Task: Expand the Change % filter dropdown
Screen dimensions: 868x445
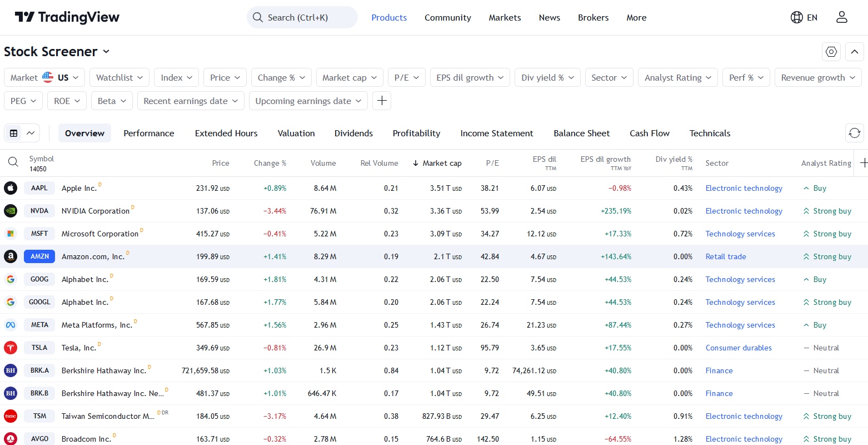Action: click(x=281, y=77)
